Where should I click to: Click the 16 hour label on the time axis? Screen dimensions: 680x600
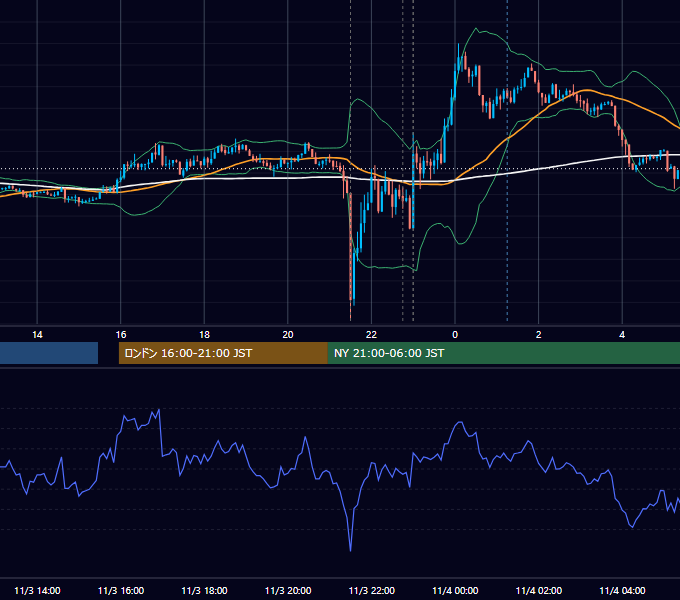[121, 335]
